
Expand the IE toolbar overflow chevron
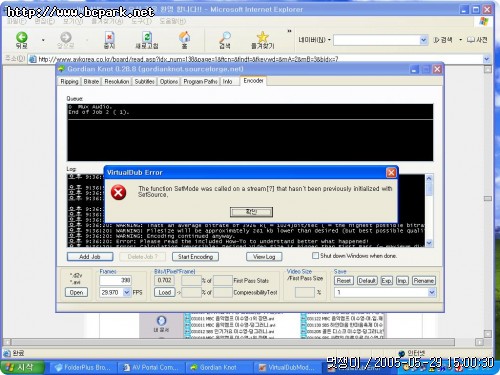click(289, 31)
